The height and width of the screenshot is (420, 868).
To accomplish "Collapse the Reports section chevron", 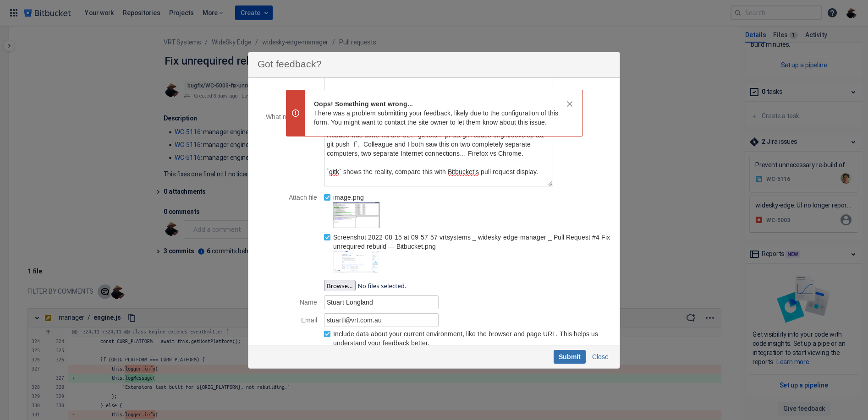I will 853,254.
